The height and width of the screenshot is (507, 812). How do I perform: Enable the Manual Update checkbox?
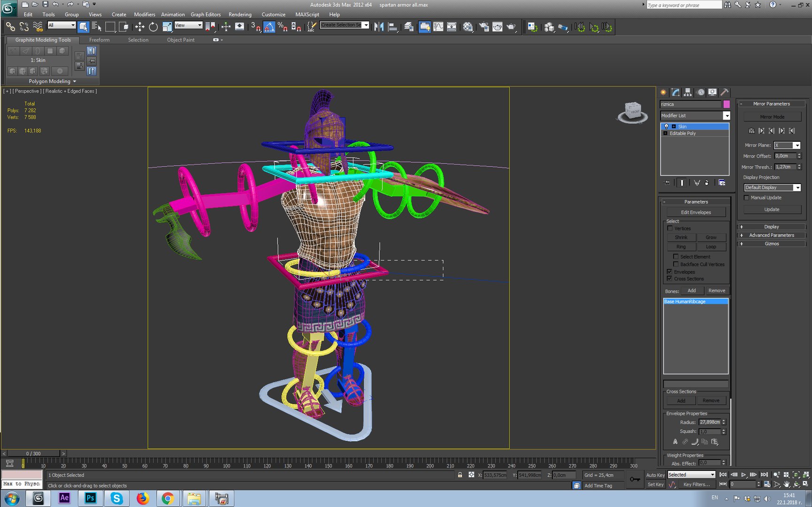pyautogui.click(x=746, y=198)
